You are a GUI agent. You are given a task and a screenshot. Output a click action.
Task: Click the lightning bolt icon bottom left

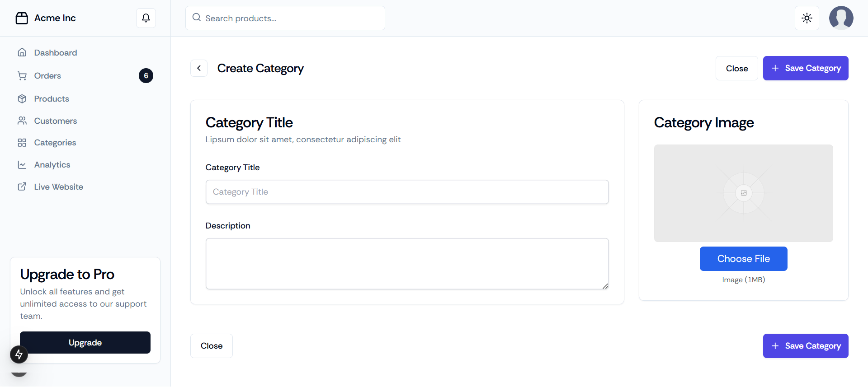[x=19, y=354]
